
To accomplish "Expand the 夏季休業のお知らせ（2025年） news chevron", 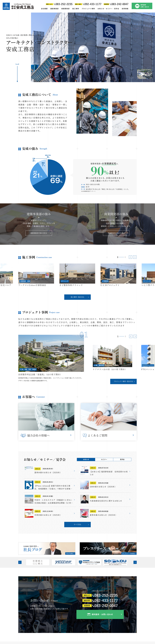I will 130,513.
